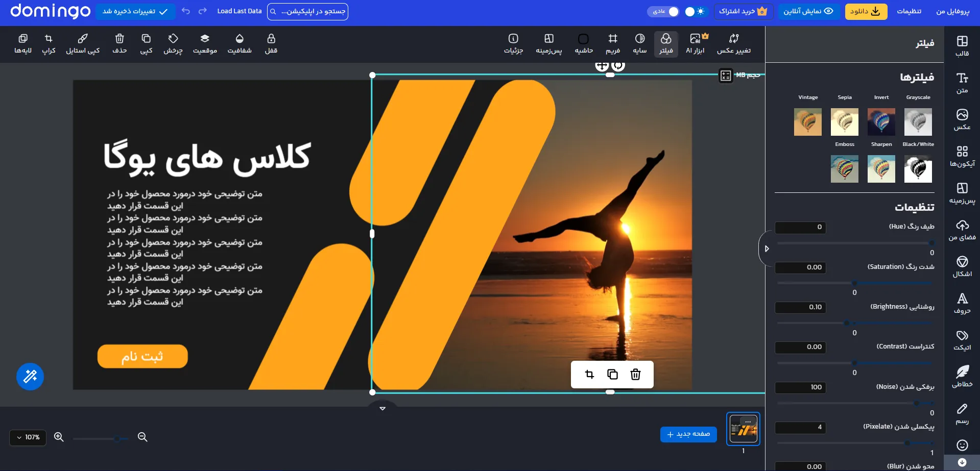Image resolution: width=980 pixels, height=471 pixels.
Task: Click New Page (صفحه جدید) button
Action: coord(688,434)
